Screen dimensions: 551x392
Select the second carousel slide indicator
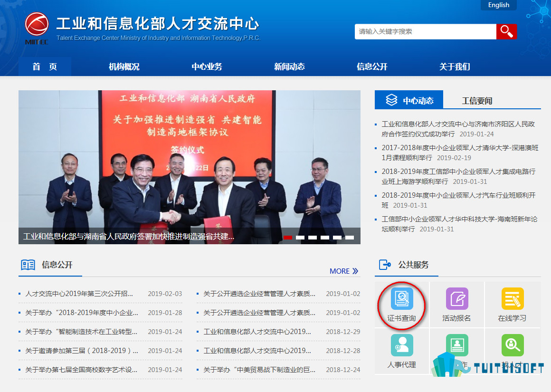coord(300,238)
